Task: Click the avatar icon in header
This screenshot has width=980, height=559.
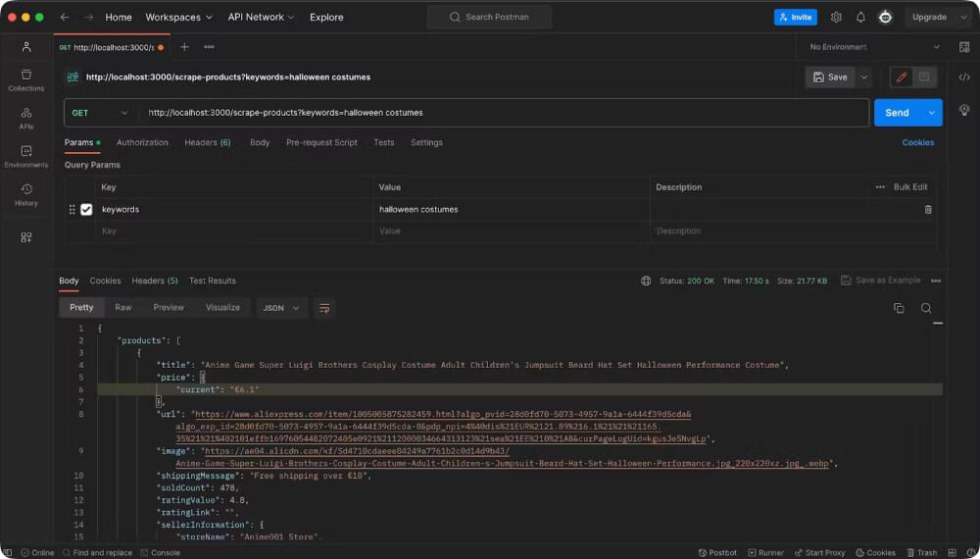Action: point(885,17)
